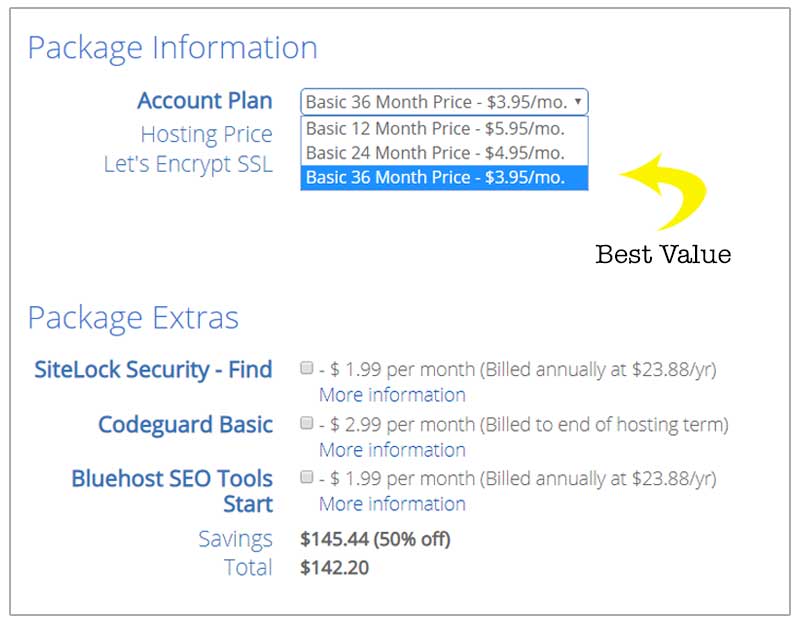Click the SiteLock Security - Find label
The image size is (800, 623).
tap(153, 369)
